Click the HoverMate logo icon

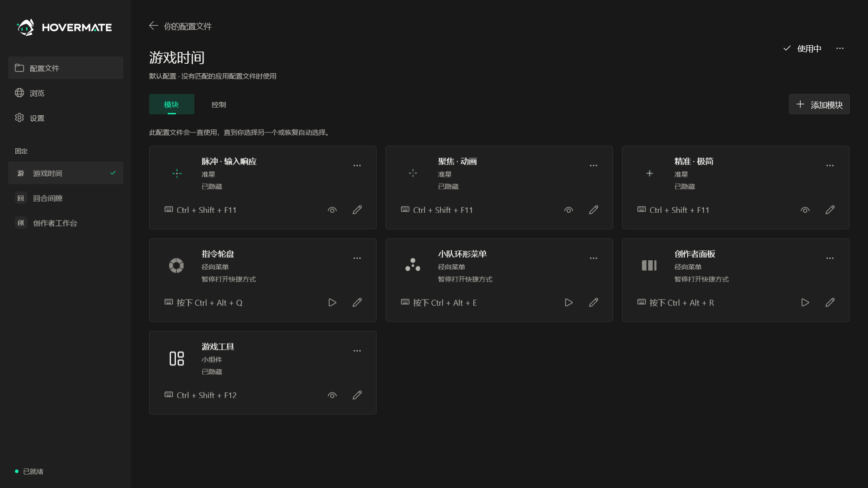25,27
